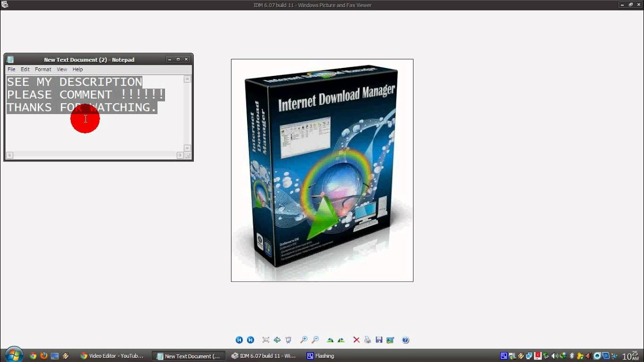Launch Firefox from quick launch bar
644x362 pixels.
point(44,356)
